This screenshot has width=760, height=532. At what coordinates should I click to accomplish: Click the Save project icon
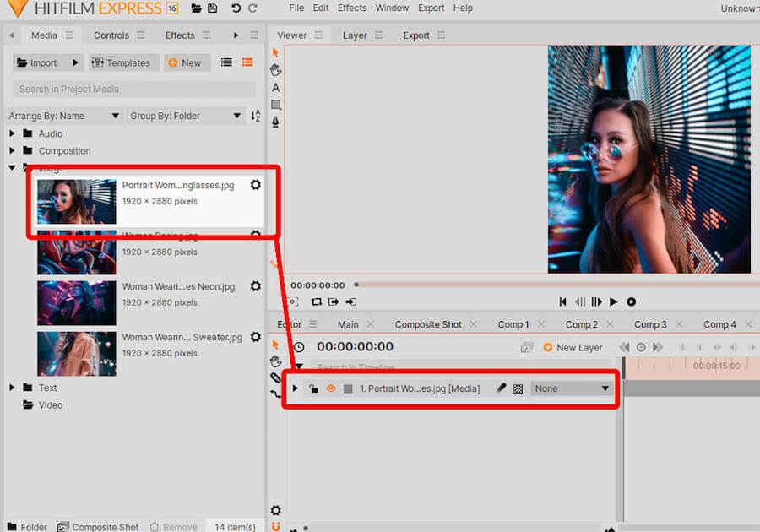point(212,8)
